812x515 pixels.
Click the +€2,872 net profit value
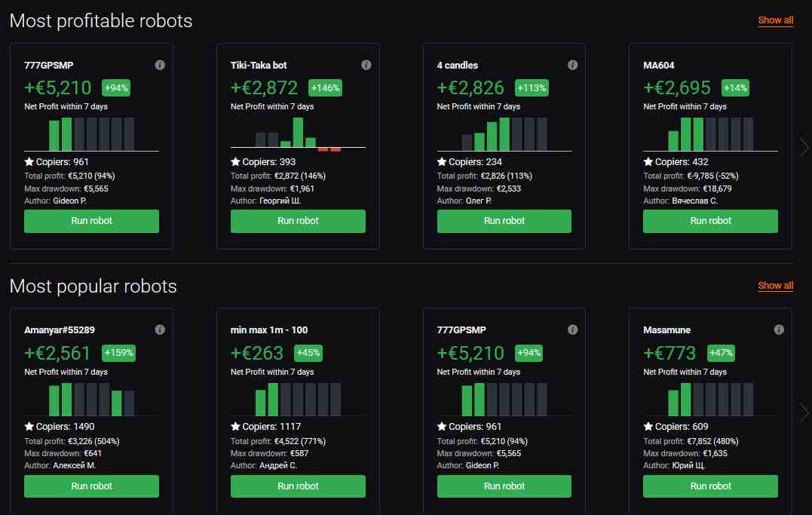point(264,88)
